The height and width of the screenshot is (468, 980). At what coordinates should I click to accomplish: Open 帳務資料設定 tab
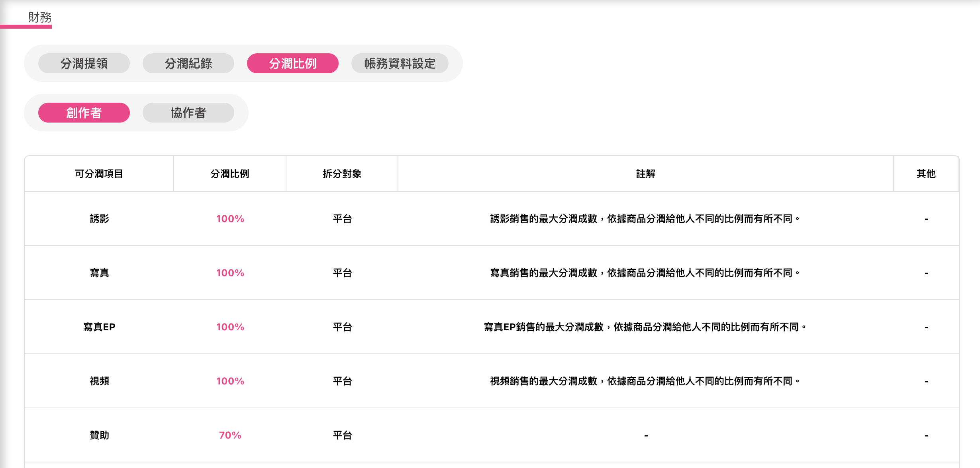(x=400, y=63)
